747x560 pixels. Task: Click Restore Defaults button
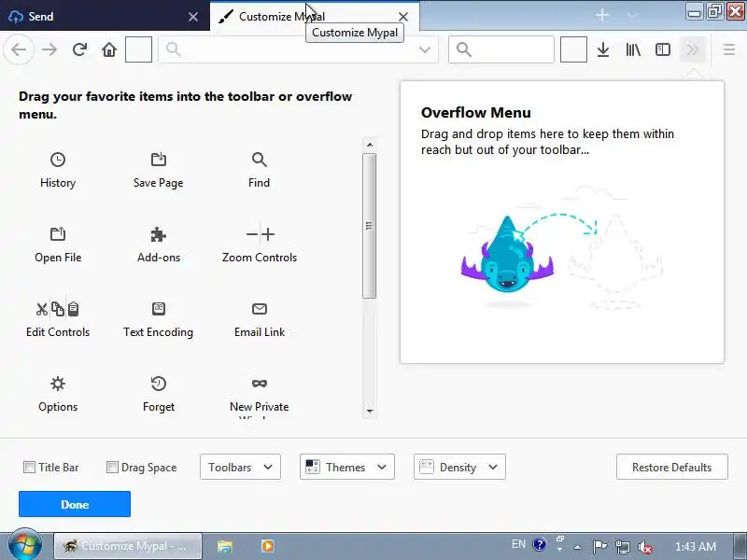671,467
